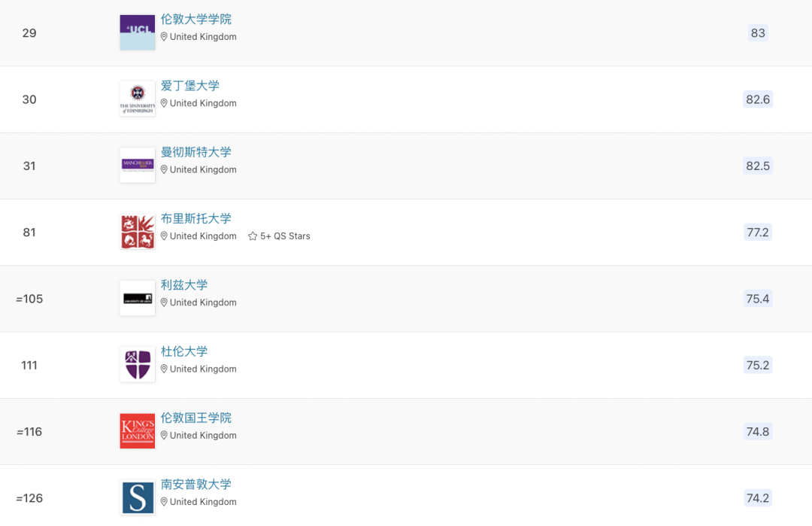Click the Durham University shield logo
The height and width of the screenshot is (526, 812).
(138, 364)
